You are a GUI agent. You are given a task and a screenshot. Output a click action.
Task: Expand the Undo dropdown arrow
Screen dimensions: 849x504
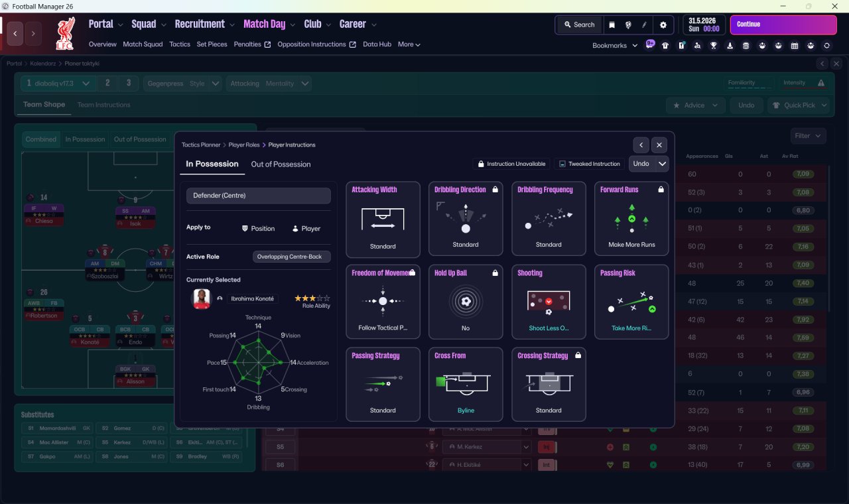661,164
